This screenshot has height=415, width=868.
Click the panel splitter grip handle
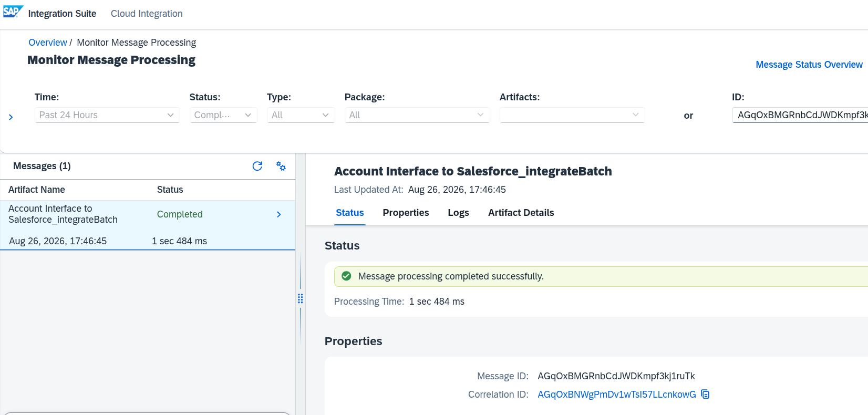pyautogui.click(x=301, y=298)
